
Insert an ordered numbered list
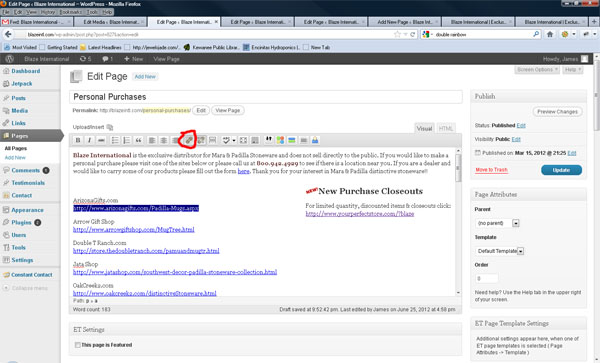click(126, 140)
